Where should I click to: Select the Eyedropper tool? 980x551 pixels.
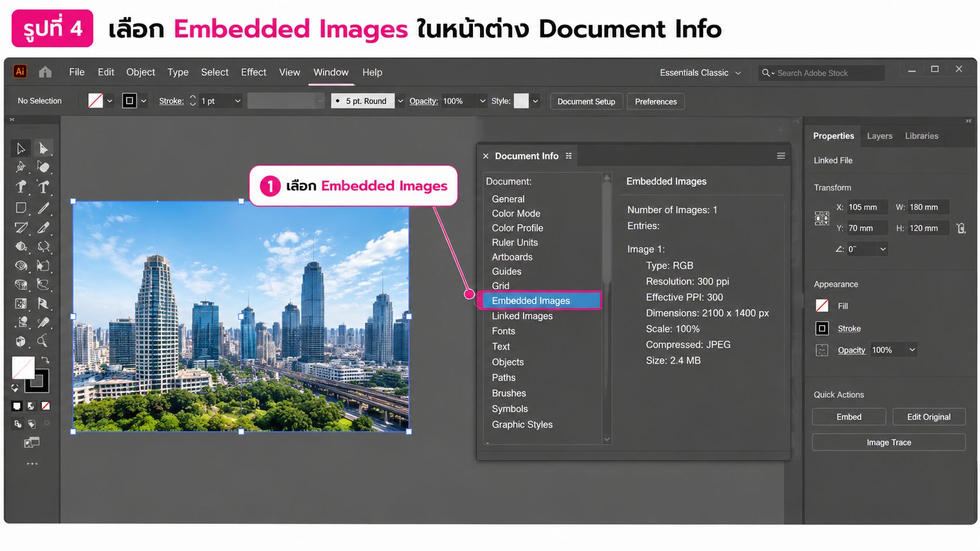43,322
